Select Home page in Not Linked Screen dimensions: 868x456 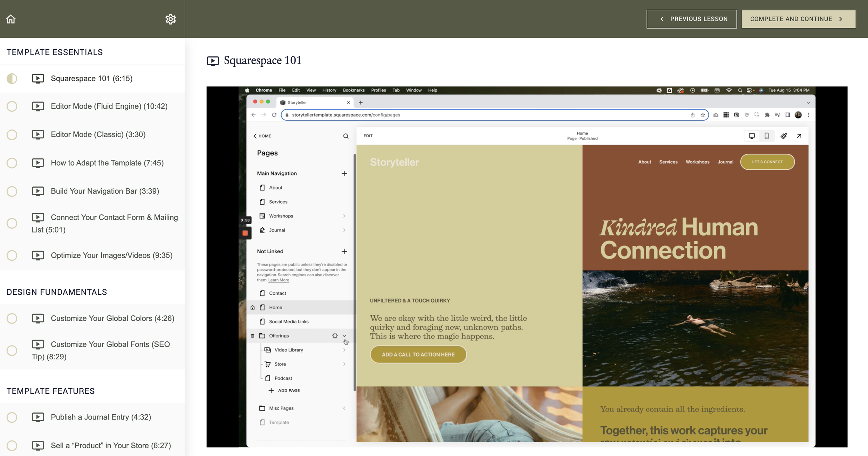pos(300,308)
